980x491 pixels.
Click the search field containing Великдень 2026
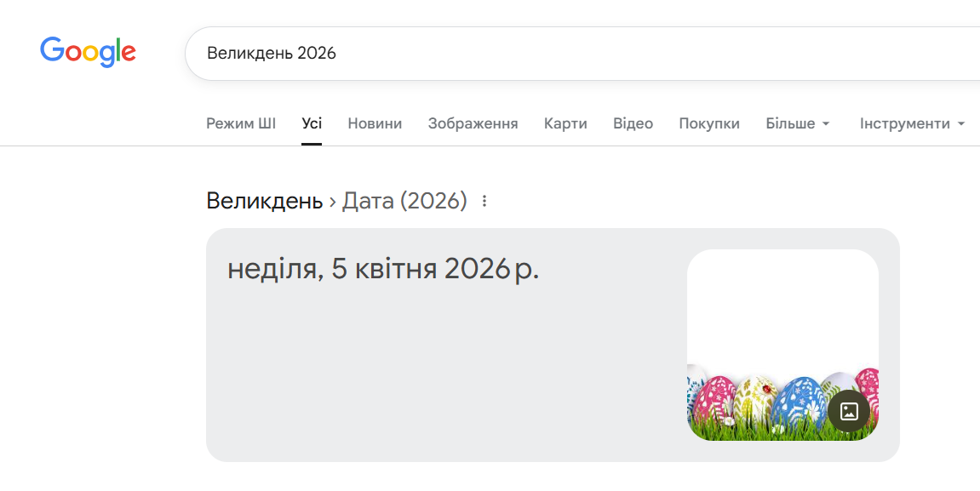579,54
